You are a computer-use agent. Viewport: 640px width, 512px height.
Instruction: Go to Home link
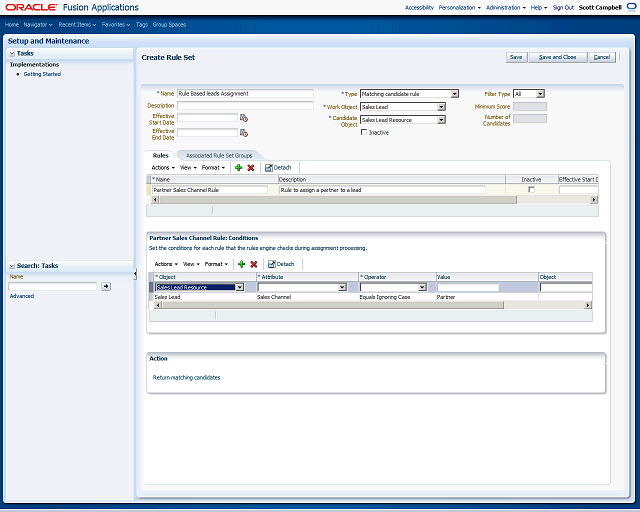[12, 24]
